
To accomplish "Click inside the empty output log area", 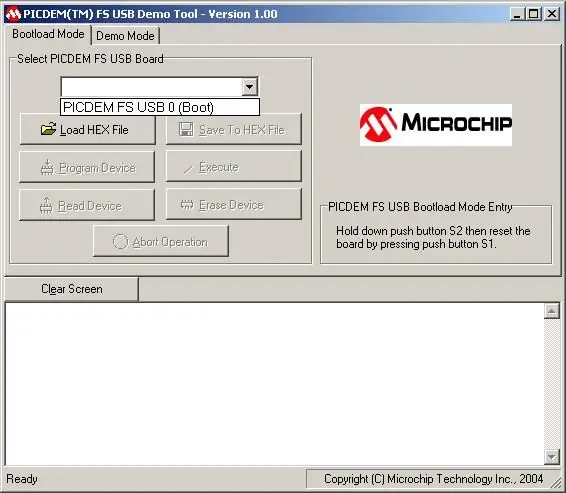I will click(274, 384).
